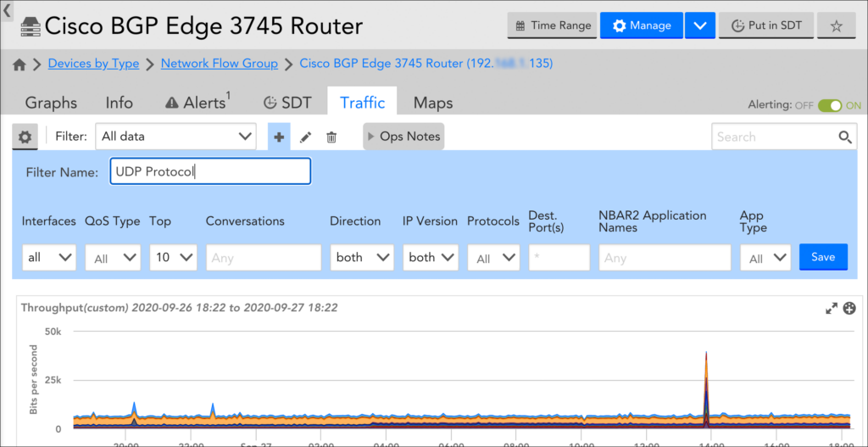
Task: Switch to the SDT tab
Action: click(287, 103)
